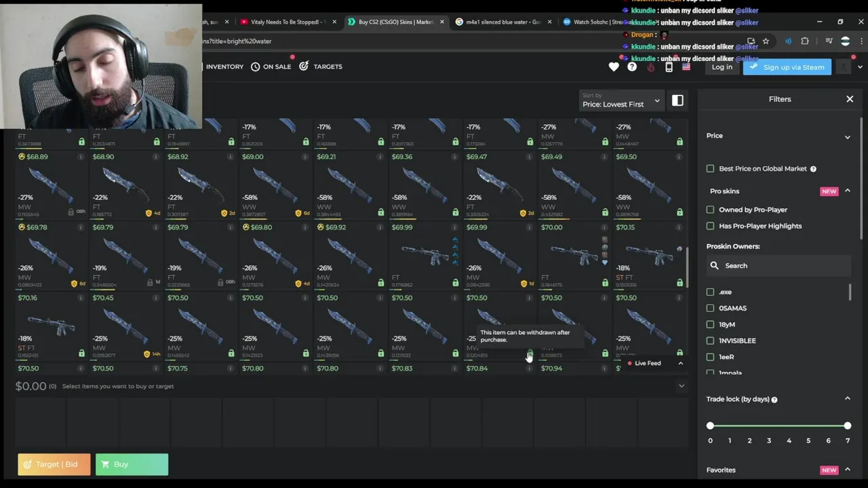Open the mobile app phone icon
868x488 pixels.
669,67
